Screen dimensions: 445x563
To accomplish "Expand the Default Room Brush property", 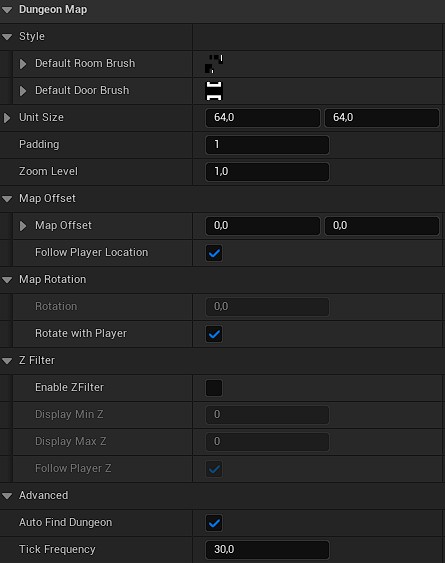I will coord(23,64).
